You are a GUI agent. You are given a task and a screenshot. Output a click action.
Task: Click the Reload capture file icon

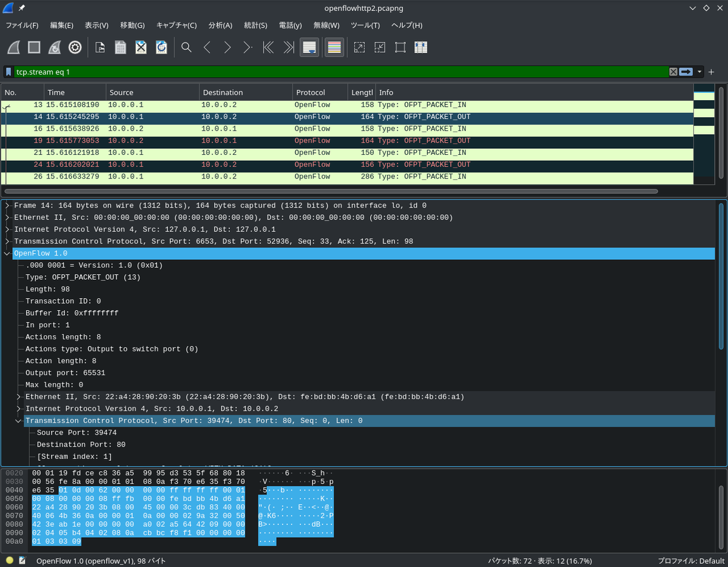coord(161,47)
